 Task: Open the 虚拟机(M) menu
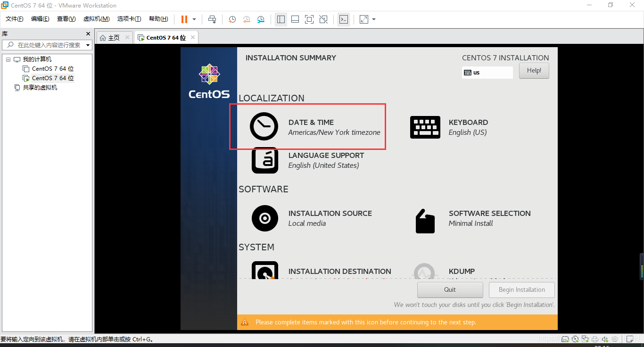(96, 19)
